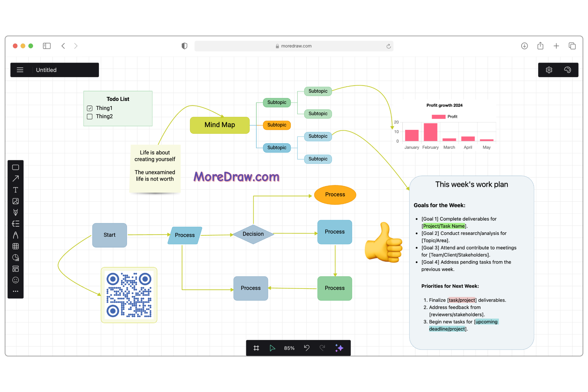The image size is (588, 392).
Task: Select the Mind map tool
Action: (x=16, y=224)
